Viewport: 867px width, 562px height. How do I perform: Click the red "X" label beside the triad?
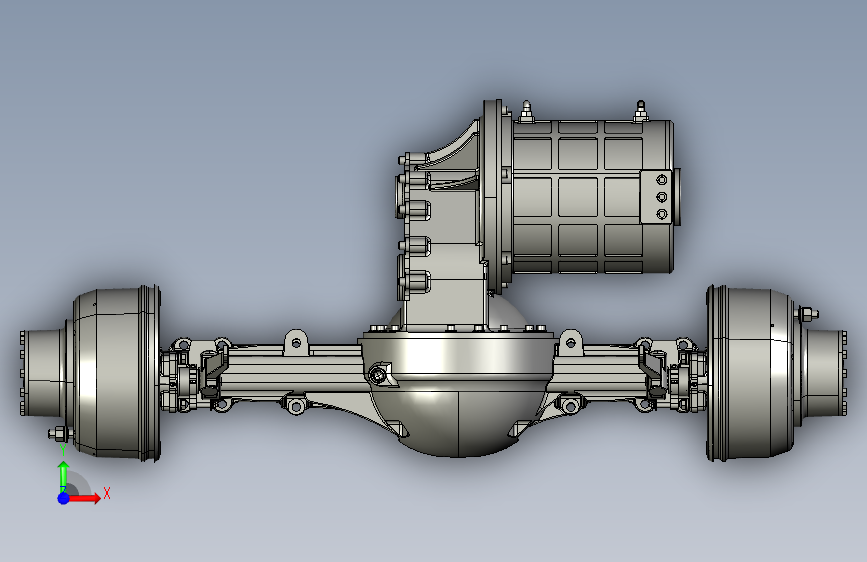tap(107, 493)
